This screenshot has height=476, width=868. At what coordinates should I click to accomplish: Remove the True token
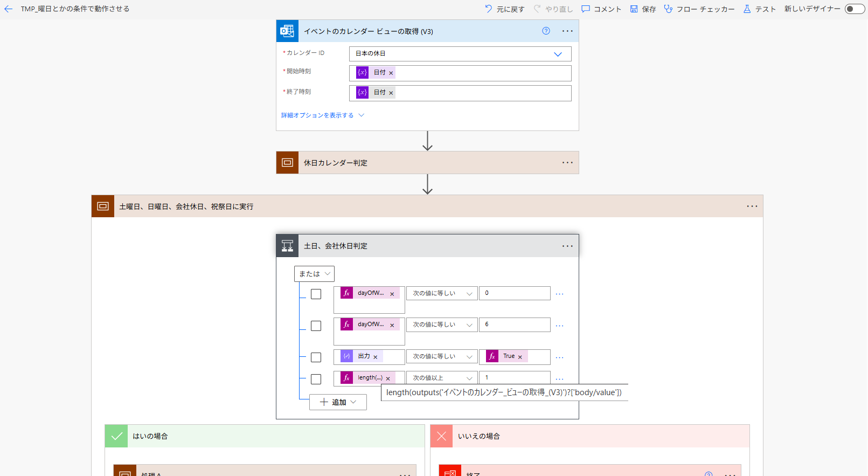click(520, 357)
